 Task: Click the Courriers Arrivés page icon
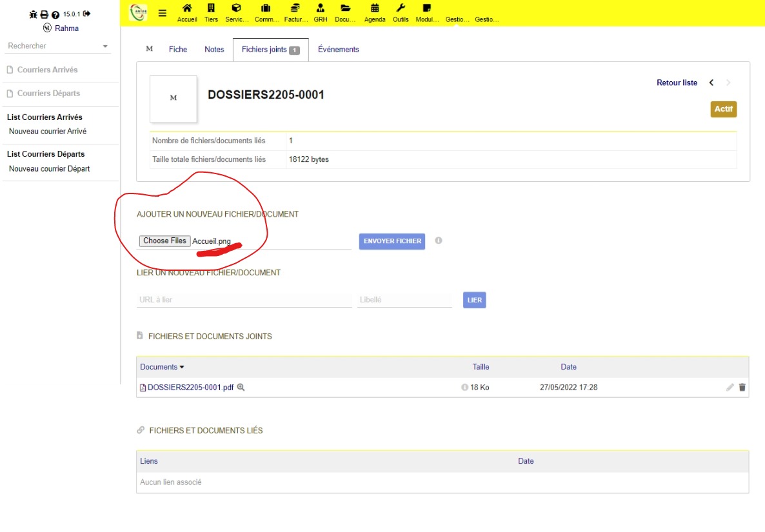point(10,70)
